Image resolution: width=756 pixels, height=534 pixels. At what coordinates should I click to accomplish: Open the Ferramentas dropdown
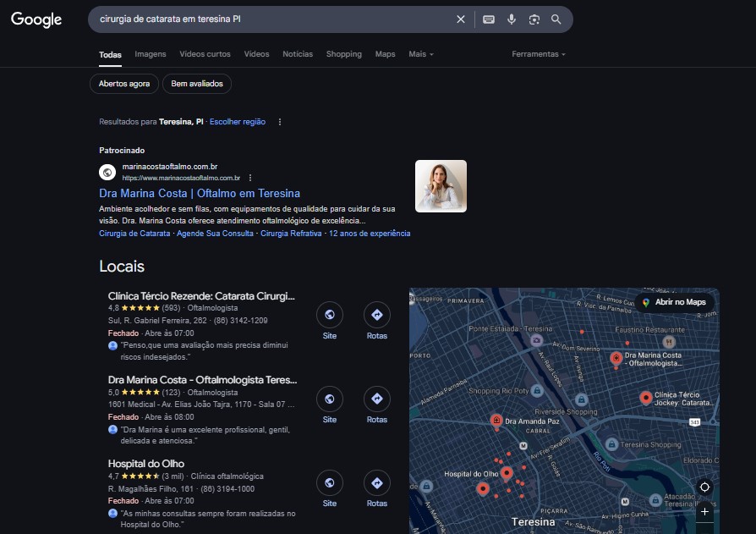click(539, 54)
